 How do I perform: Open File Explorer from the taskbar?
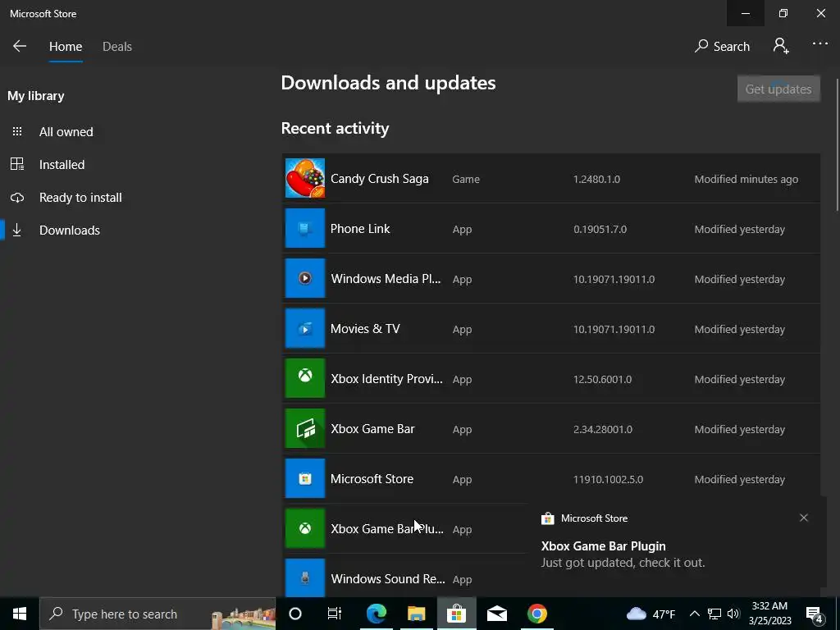(x=416, y=614)
